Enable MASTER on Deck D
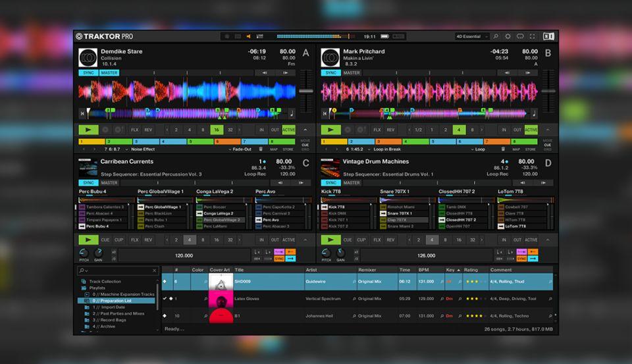Image resolution: width=632 pixels, height=364 pixels. tap(352, 182)
